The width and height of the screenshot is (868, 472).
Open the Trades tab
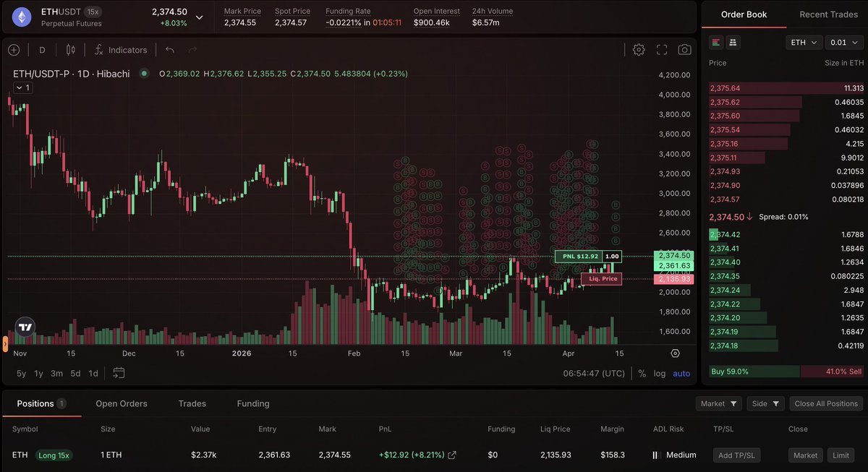click(x=192, y=403)
